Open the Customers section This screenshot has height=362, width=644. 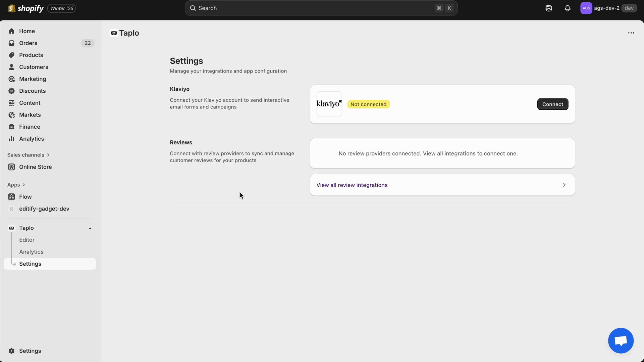coord(33,67)
